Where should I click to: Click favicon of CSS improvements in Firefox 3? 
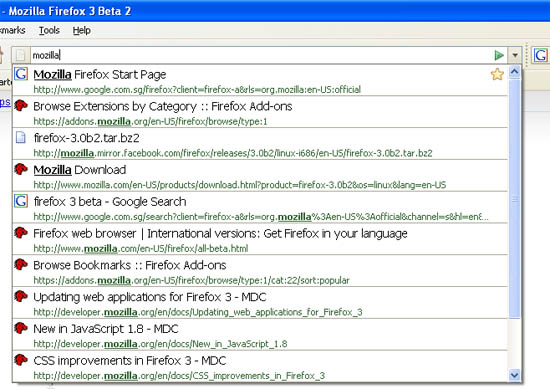(21, 360)
